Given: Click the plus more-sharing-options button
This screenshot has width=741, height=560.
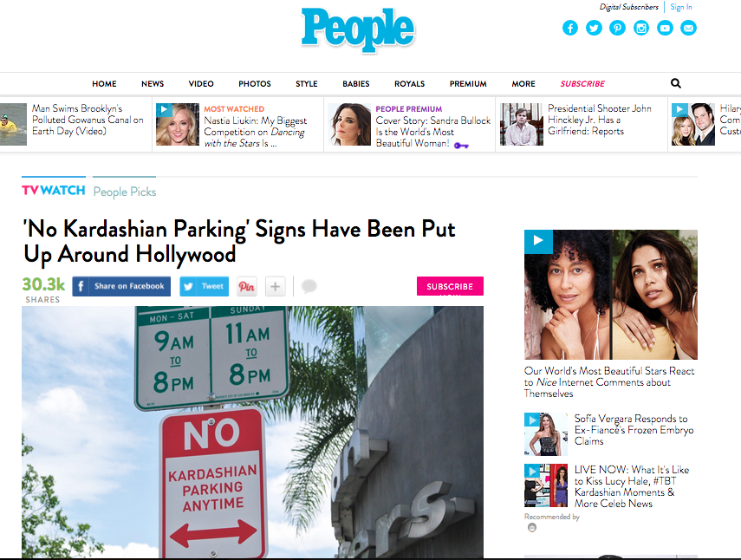Looking at the screenshot, I should click(275, 286).
